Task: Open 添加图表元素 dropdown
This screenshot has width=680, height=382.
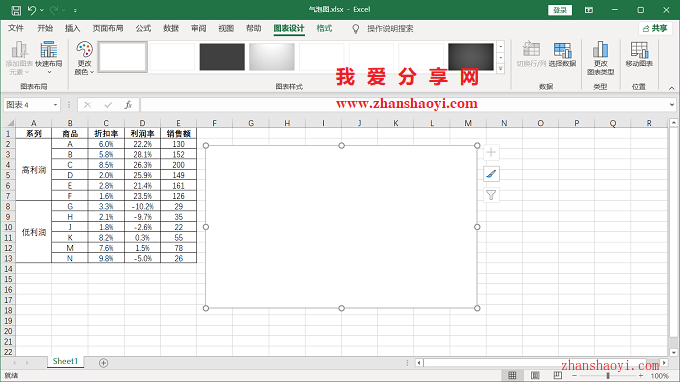Action: pyautogui.click(x=20, y=58)
